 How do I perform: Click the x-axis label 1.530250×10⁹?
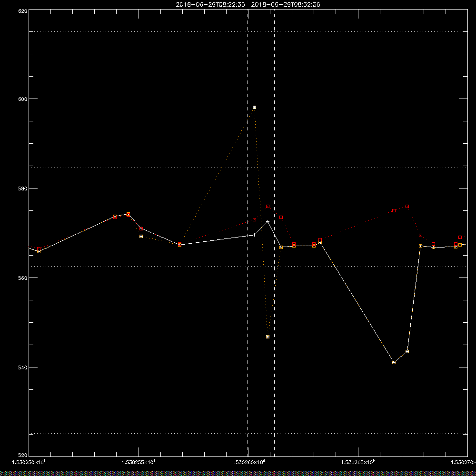(x=29, y=462)
